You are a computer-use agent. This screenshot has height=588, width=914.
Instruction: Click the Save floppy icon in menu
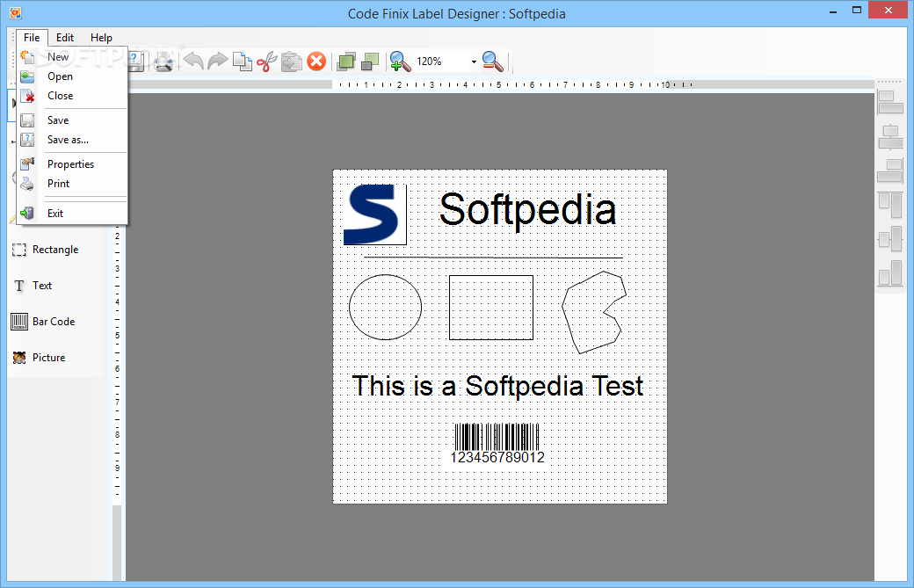tap(27, 120)
